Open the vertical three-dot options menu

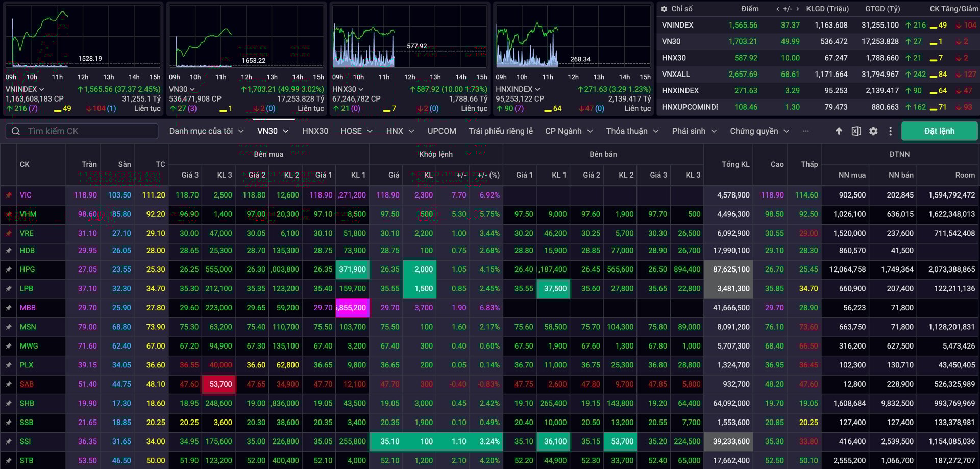click(x=890, y=131)
